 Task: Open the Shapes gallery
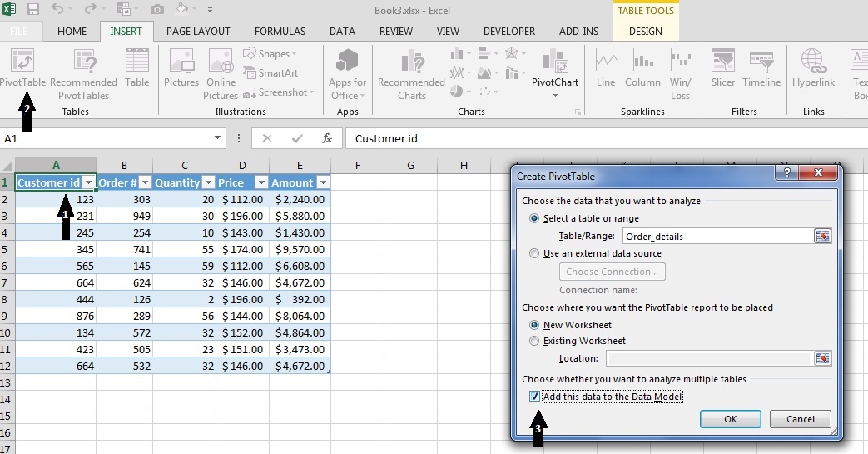(270, 54)
